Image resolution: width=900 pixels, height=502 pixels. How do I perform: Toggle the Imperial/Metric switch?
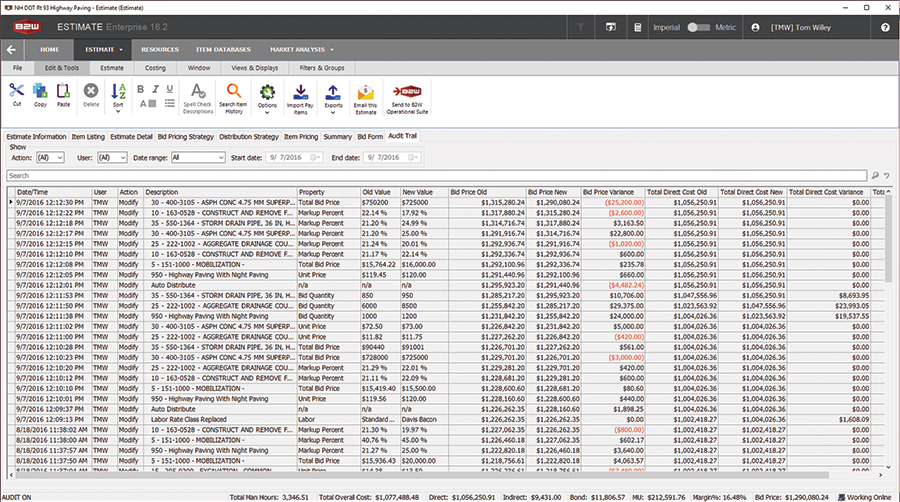click(x=699, y=28)
